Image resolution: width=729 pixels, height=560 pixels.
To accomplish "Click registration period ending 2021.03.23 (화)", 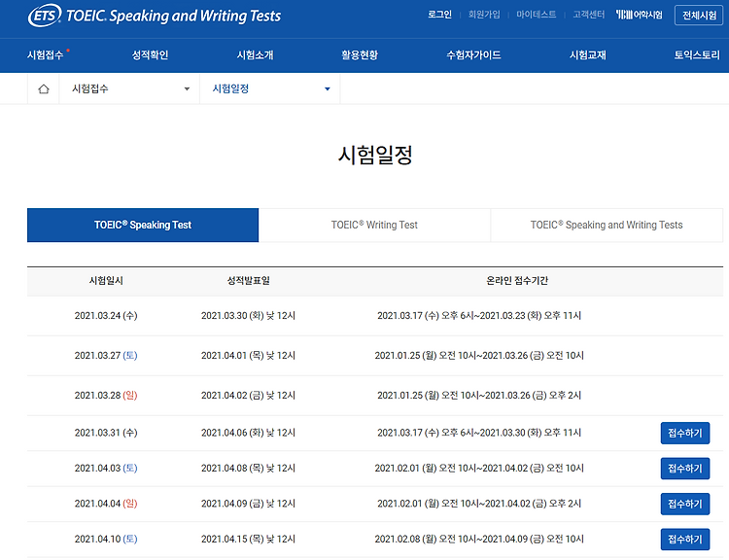I will coord(479,315).
